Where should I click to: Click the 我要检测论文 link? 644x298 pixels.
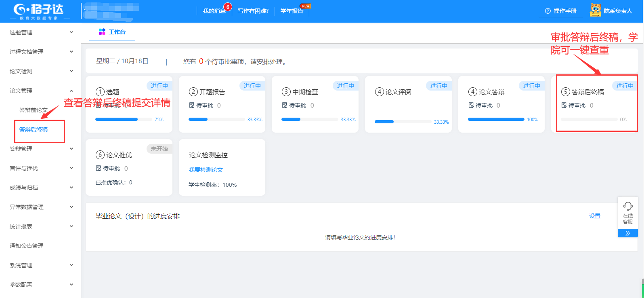(206, 170)
